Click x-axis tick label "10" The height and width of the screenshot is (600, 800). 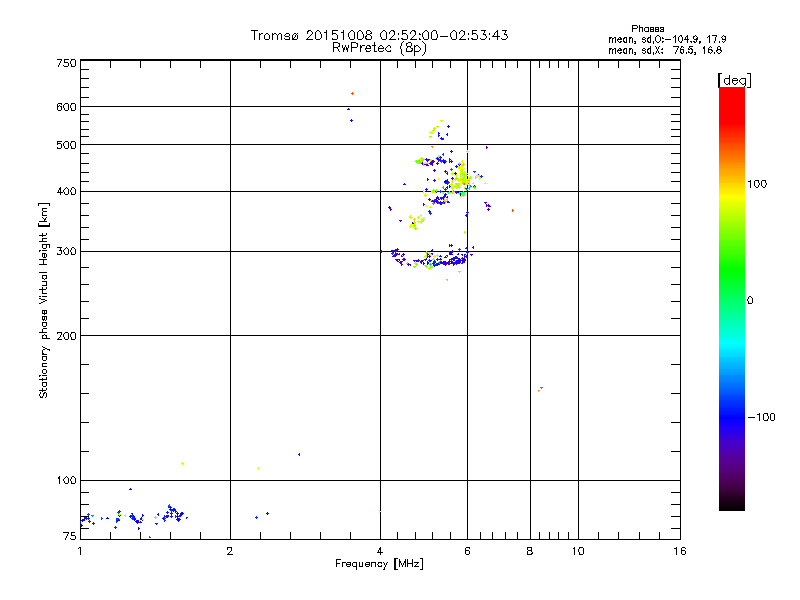tap(578, 551)
